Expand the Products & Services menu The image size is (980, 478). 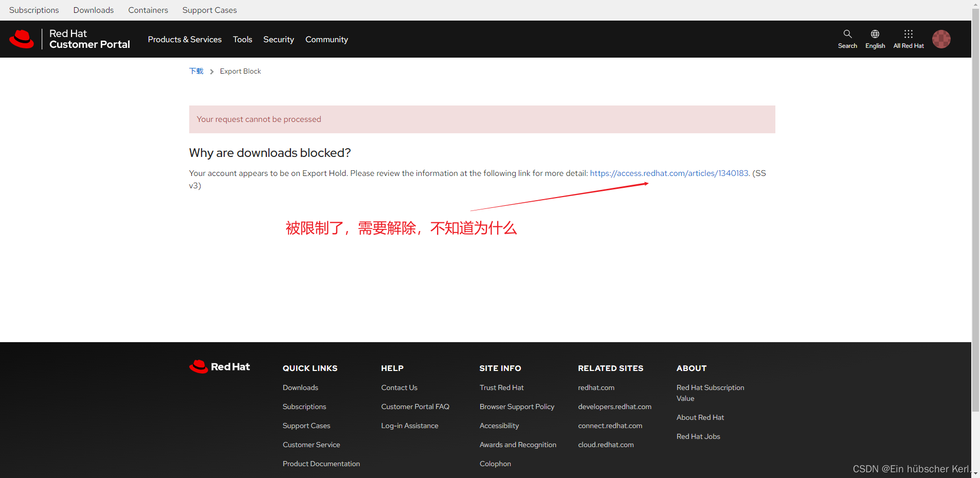coord(185,40)
